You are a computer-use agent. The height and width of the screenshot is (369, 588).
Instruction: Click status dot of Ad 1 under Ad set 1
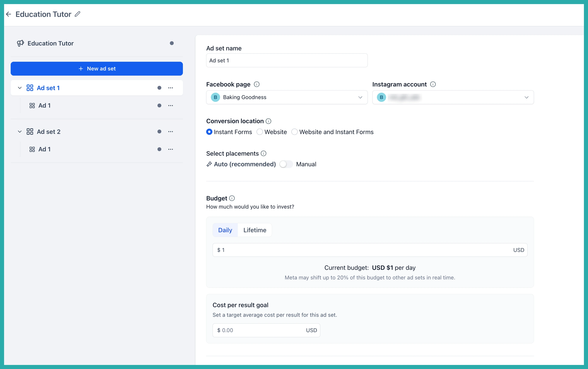159,106
